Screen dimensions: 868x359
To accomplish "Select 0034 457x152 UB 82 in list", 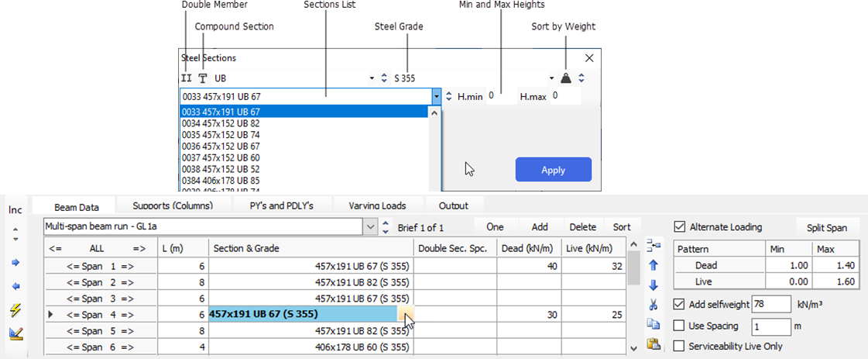I will pos(304,123).
